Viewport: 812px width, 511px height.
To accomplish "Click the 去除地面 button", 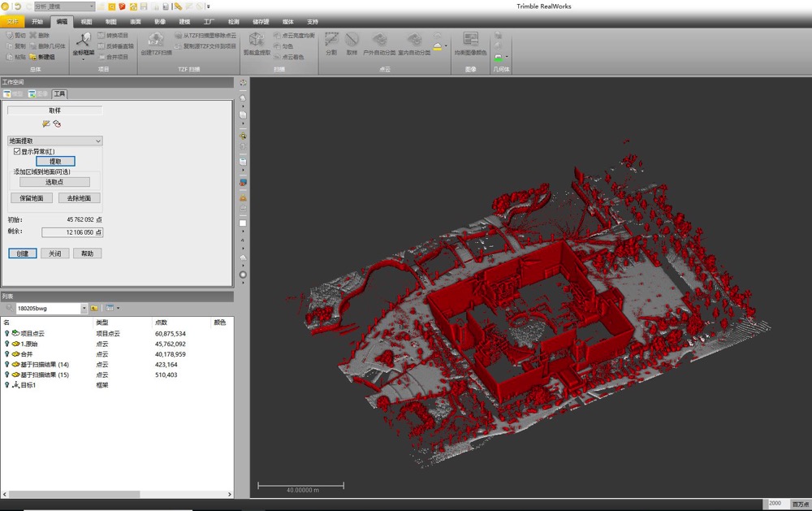I will point(80,198).
